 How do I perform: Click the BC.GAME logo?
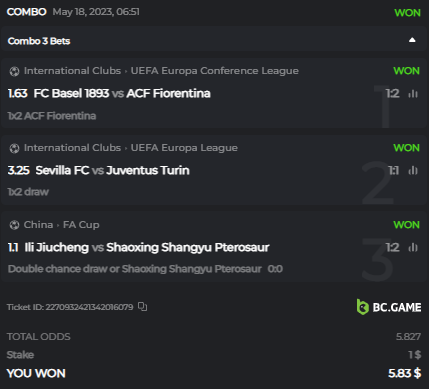pos(389,307)
